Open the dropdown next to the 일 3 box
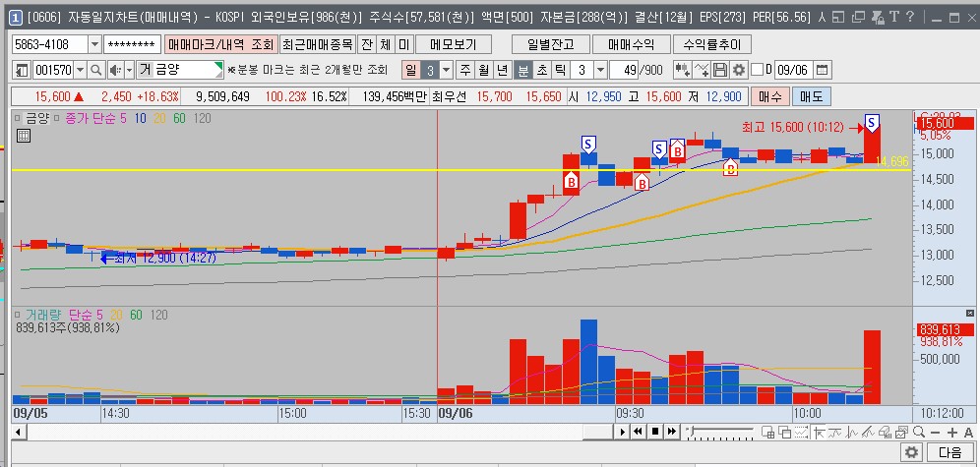This screenshot has height=467, width=980. 447,70
